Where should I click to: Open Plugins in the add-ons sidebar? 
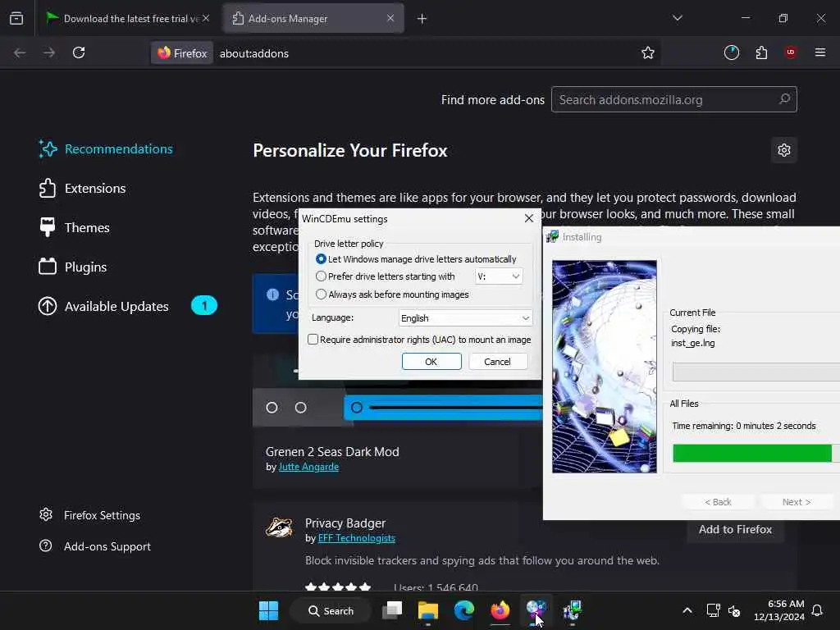point(73,267)
